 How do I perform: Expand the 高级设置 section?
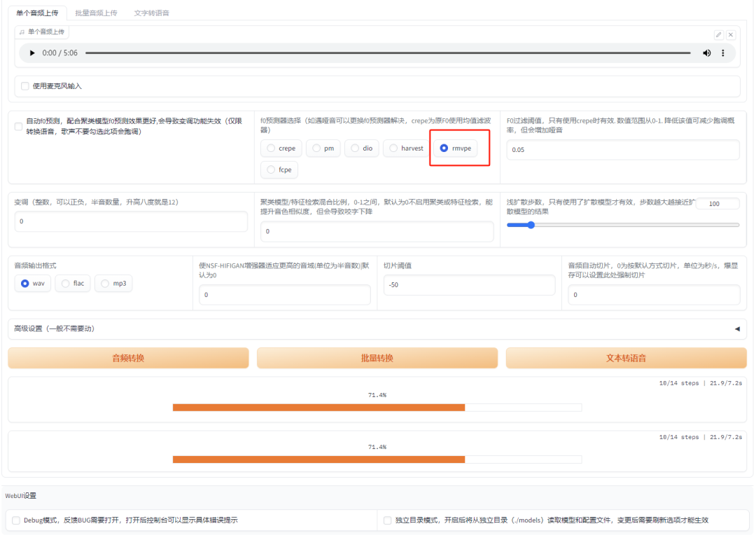(377, 328)
